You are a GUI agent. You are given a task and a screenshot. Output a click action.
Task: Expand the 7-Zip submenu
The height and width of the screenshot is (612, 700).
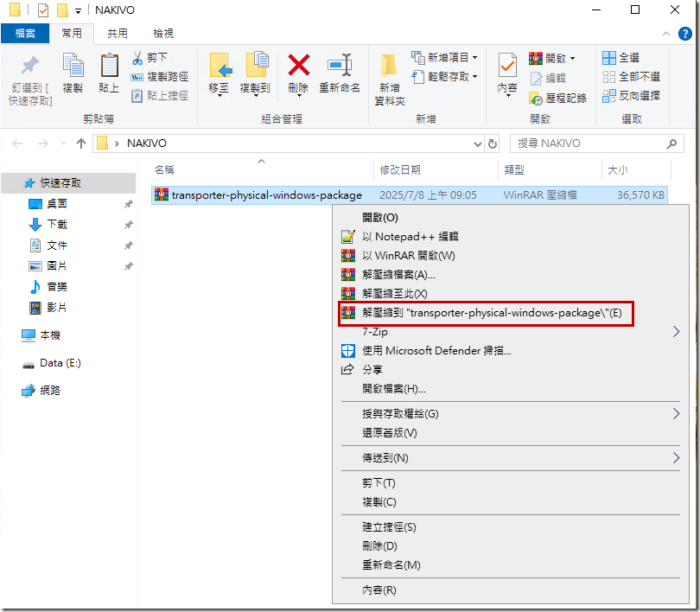(x=510, y=332)
